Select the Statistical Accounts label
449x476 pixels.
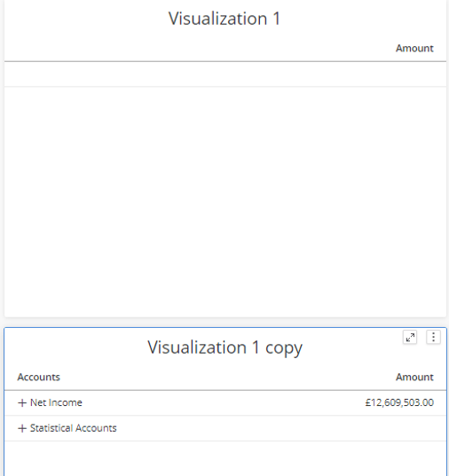(x=74, y=428)
